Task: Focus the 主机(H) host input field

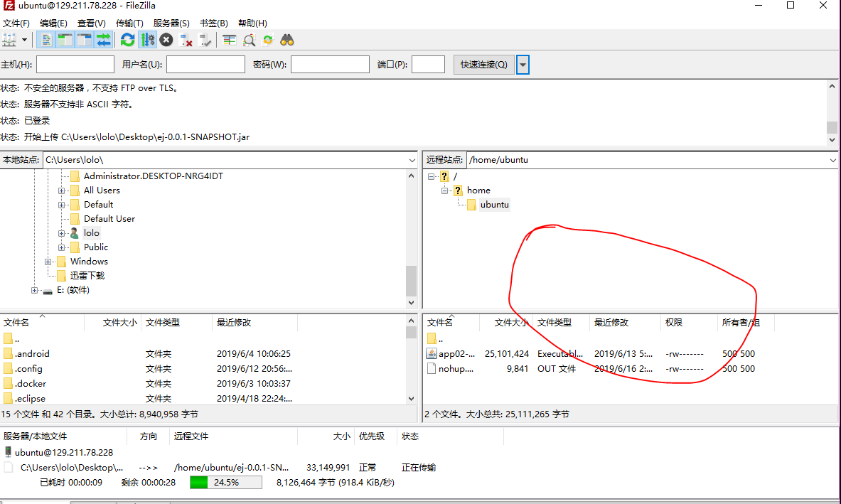Action: click(x=75, y=65)
